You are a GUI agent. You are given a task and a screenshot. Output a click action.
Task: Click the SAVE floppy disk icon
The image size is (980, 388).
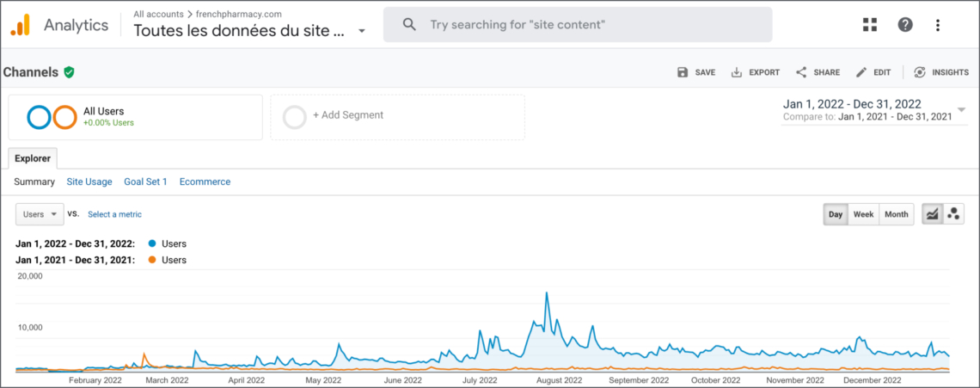(683, 72)
